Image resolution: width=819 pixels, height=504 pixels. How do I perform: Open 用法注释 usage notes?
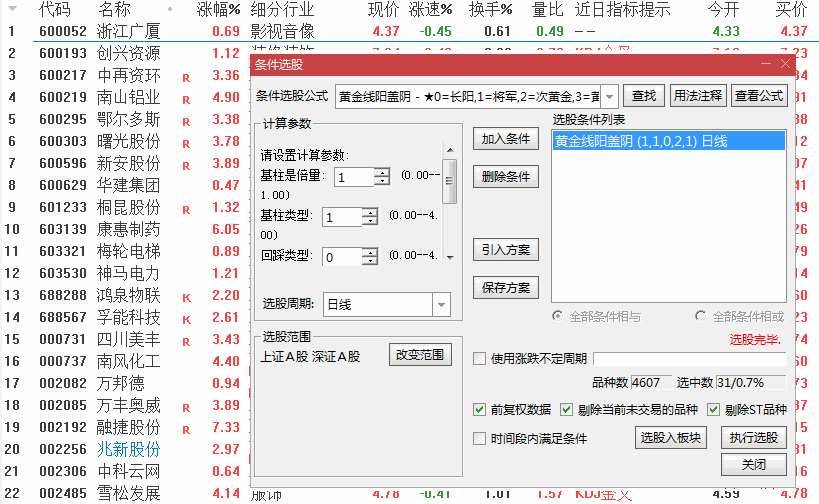click(x=698, y=96)
